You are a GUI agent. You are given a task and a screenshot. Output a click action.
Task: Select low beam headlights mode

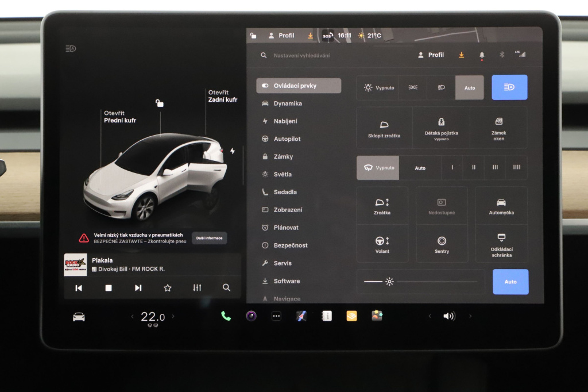[x=442, y=87]
